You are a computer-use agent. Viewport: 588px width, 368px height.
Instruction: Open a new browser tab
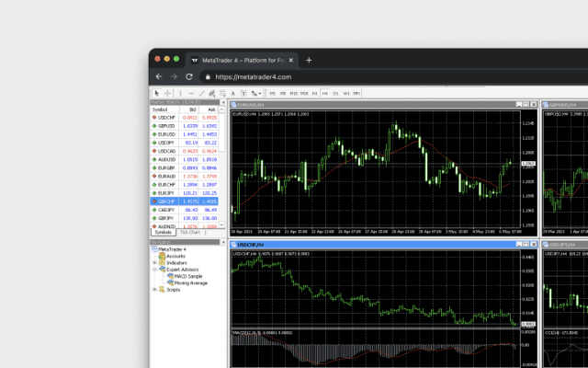pos(309,60)
